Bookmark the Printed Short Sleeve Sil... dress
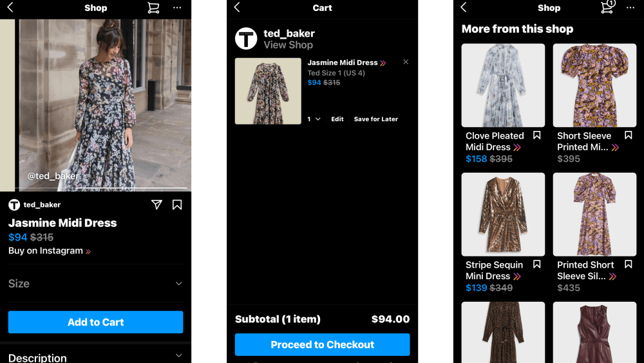 [x=628, y=264]
